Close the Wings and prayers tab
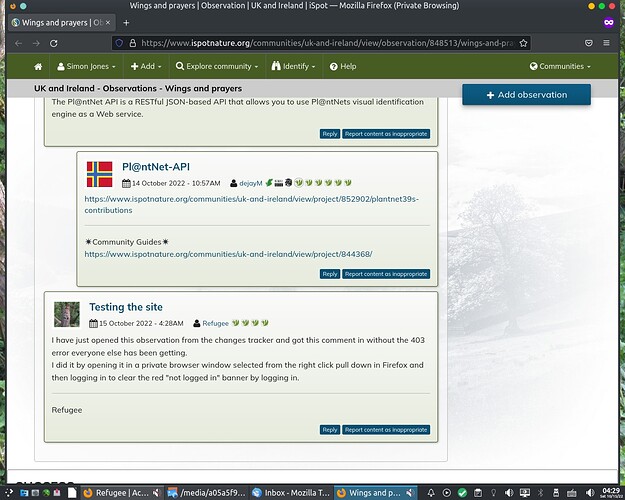The height and width of the screenshot is (500, 625). [x=108, y=23]
